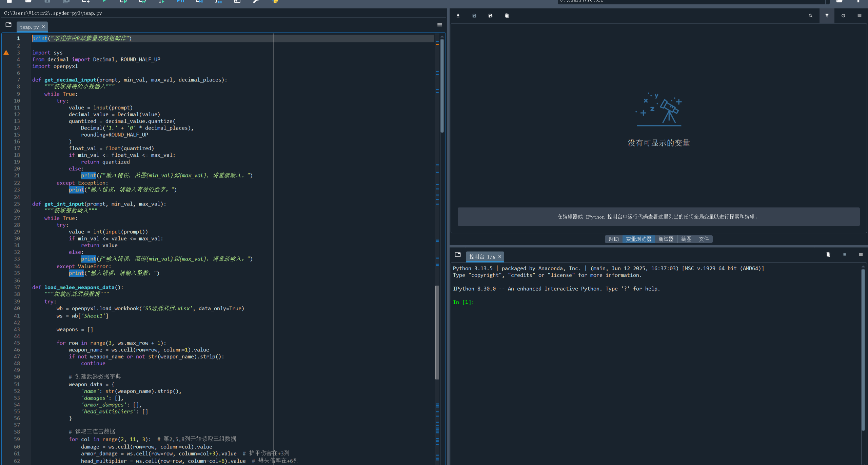
Task: Click the interrupt kernel stop square
Action: (844, 254)
